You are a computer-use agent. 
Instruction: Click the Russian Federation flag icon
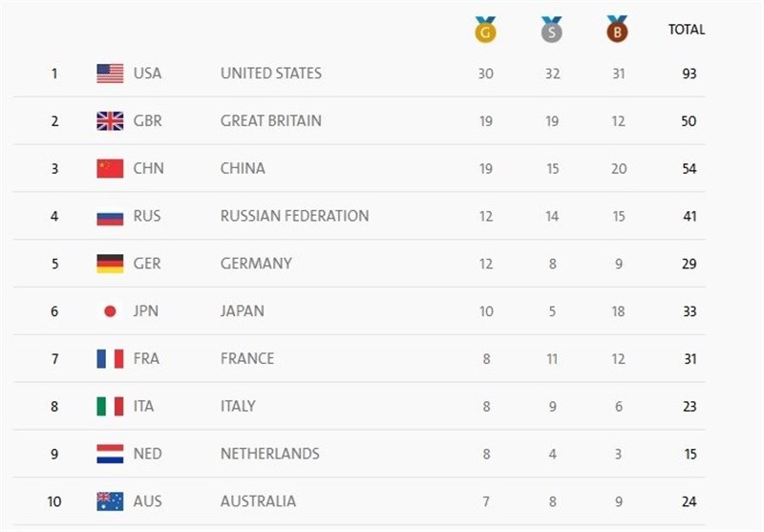[x=110, y=217]
